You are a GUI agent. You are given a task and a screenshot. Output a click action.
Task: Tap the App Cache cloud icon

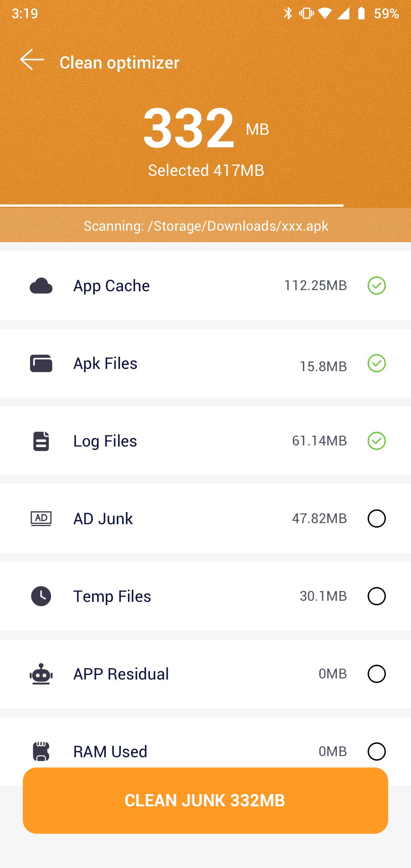pyautogui.click(x=41, y=286)
